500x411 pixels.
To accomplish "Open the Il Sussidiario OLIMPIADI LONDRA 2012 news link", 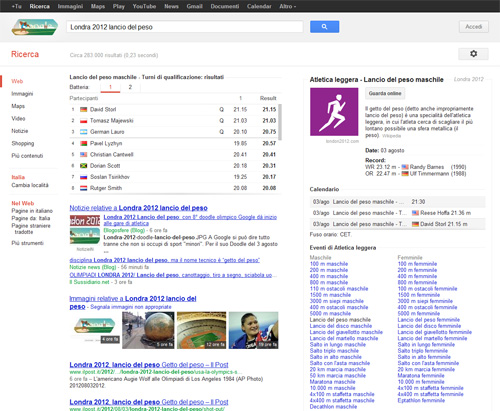I will coord(173,275).
